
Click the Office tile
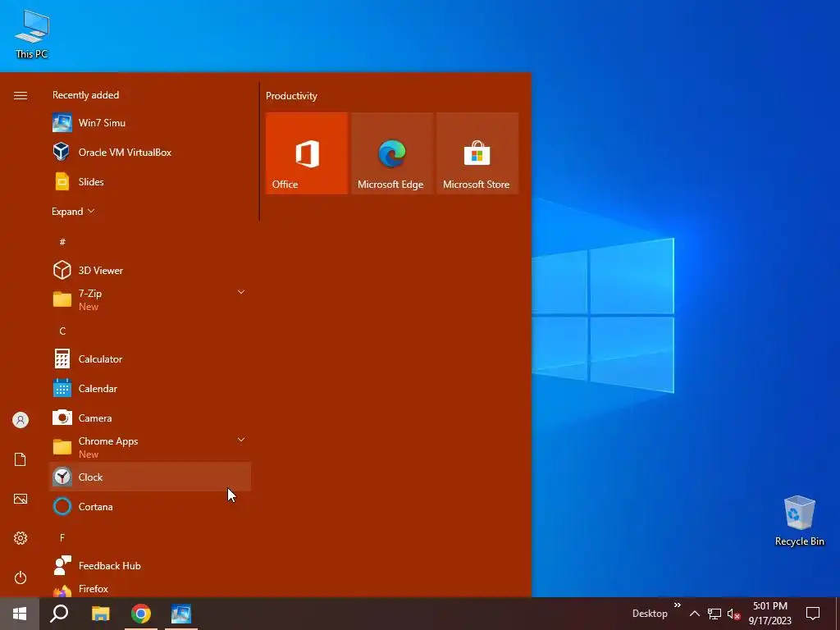point(307,153)
